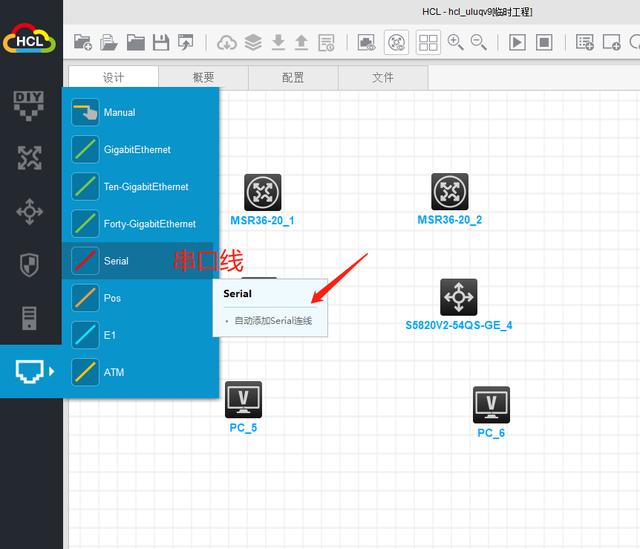The width and height of the screenshot is (640, 549).
Task: Click the PC_5 label text
Action: pyautogui.click(x=243, y=428)
